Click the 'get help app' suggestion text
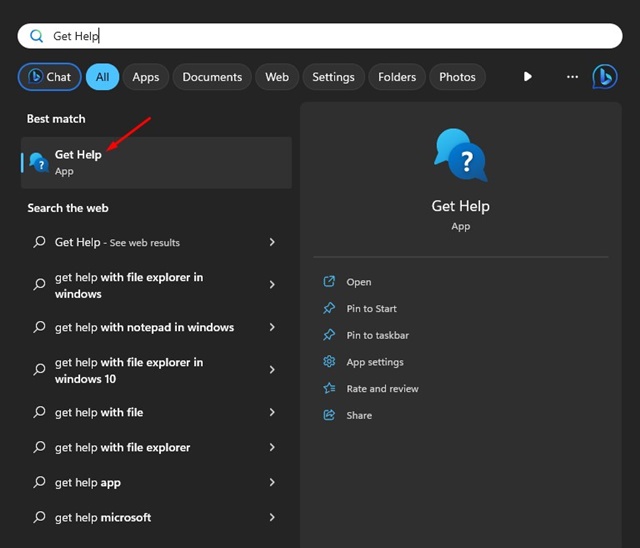The height and width of the screenshot is (548, 640). (x=88, y=483)
